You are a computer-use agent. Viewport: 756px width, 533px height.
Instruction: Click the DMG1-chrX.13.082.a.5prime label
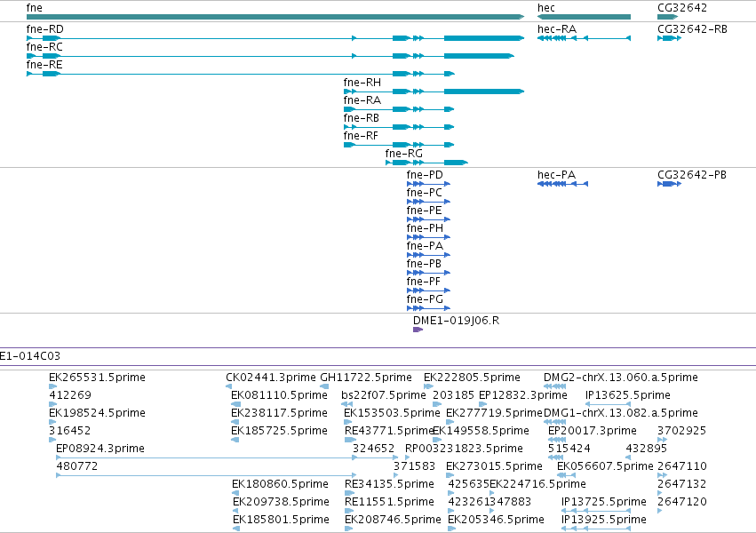621,413
